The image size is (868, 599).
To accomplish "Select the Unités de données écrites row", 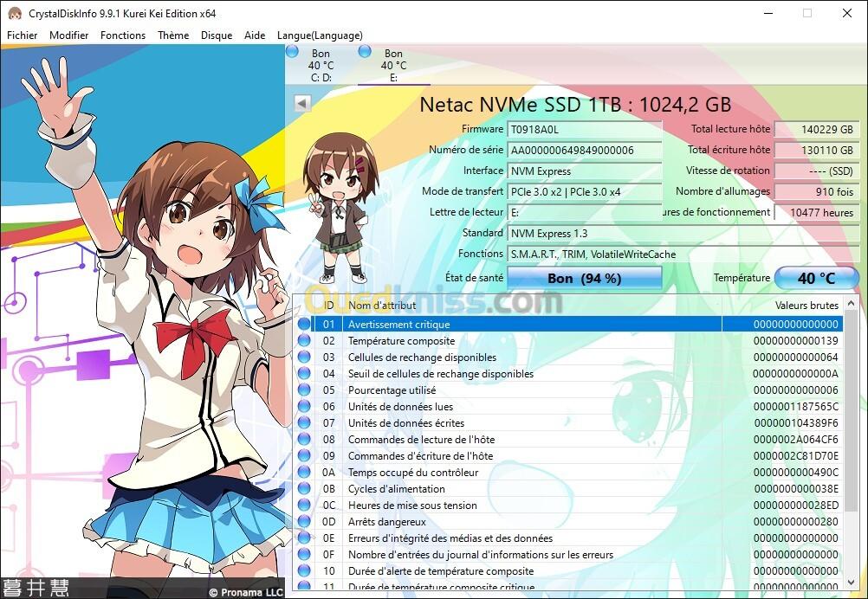I will click(x=570, y=423).
